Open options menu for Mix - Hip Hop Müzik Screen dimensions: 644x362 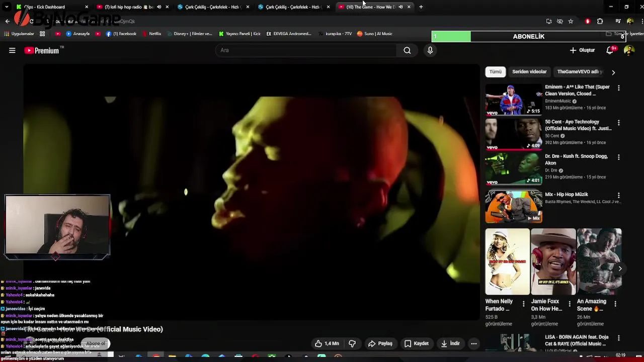(x=618, y=195)
